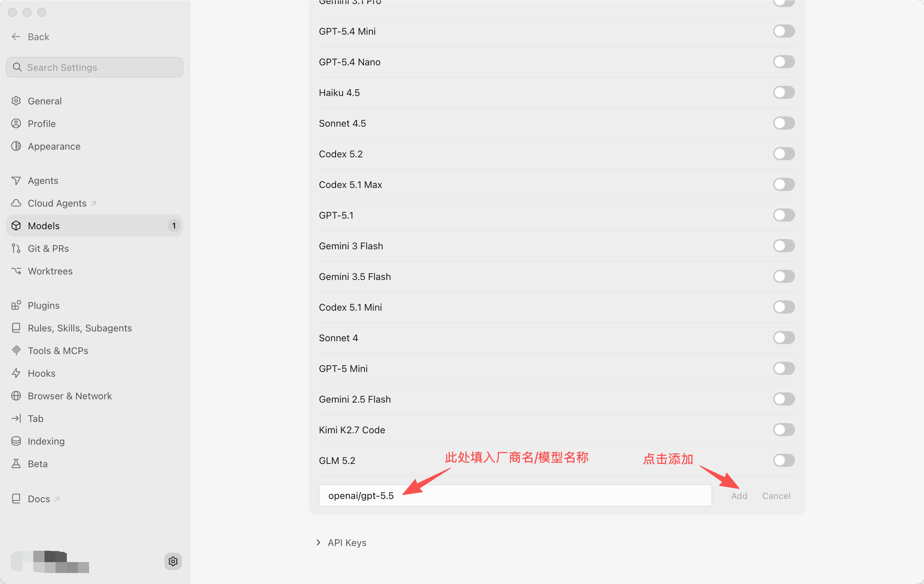Click the blurred user account avatar
The height and width of the screenshot is (584, 924).
click(50, 561)
